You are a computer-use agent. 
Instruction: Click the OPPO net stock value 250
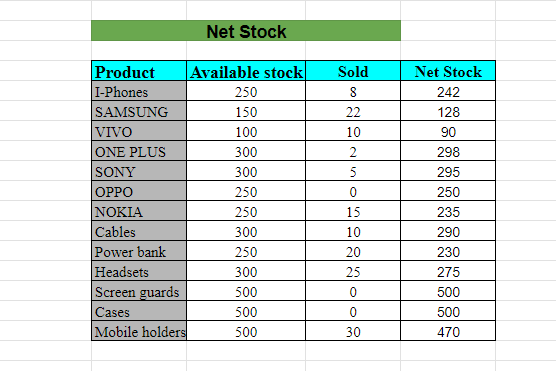click(x=448, y=191)
